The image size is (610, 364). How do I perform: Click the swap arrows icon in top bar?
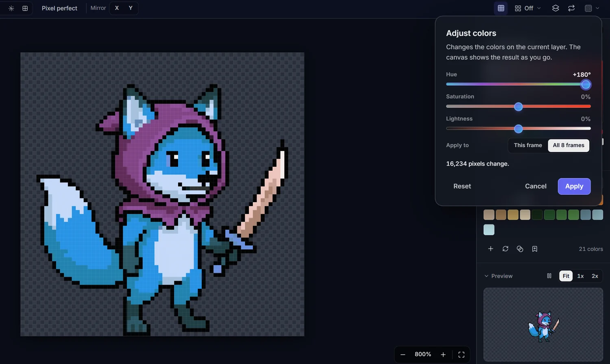tap(571, 8)
